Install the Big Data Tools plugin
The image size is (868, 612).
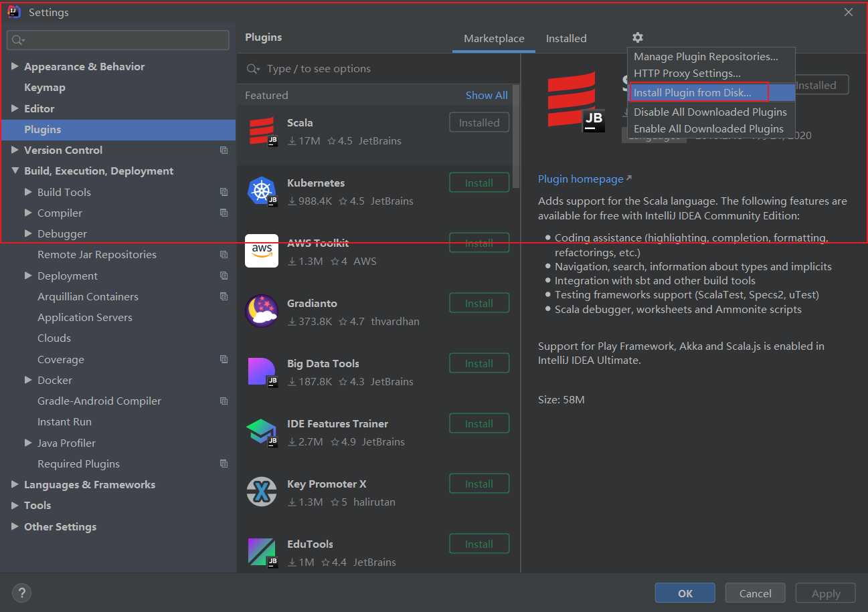(x=479, y=363)
